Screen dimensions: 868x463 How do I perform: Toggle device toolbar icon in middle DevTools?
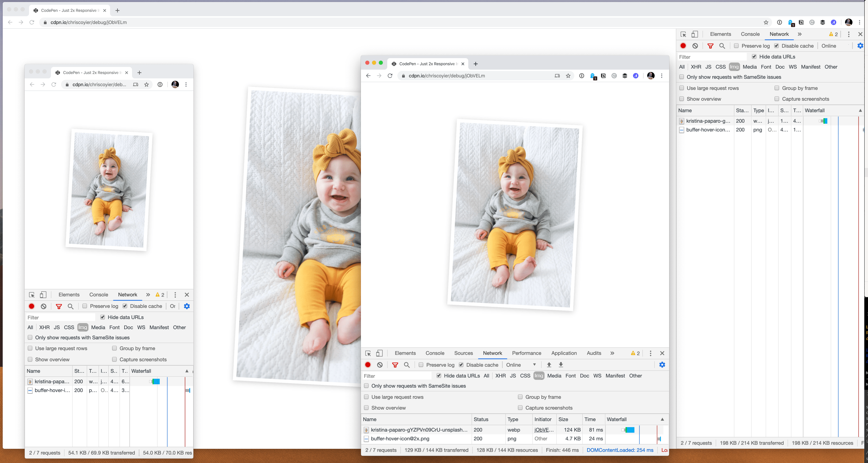tap(379, 353)
